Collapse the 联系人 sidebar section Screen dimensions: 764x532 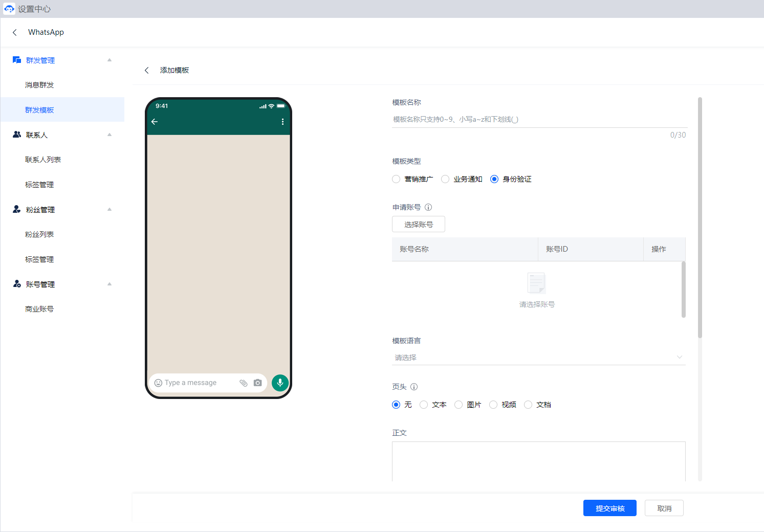click(x=110, y=135)
